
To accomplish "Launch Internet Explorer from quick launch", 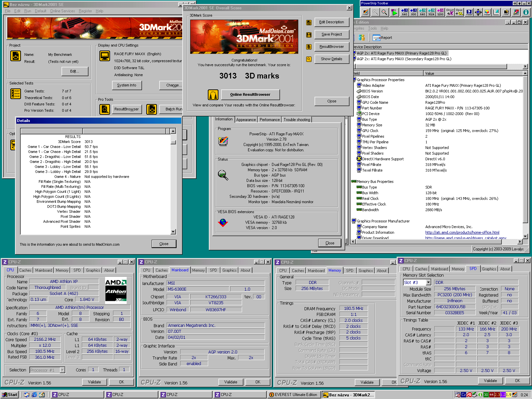I will pos(35,395).
